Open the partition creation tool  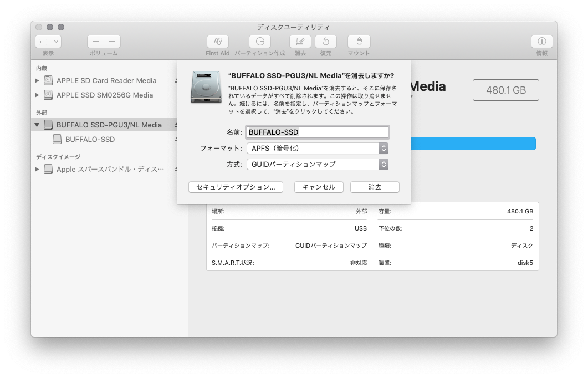[x=260, y=42]
